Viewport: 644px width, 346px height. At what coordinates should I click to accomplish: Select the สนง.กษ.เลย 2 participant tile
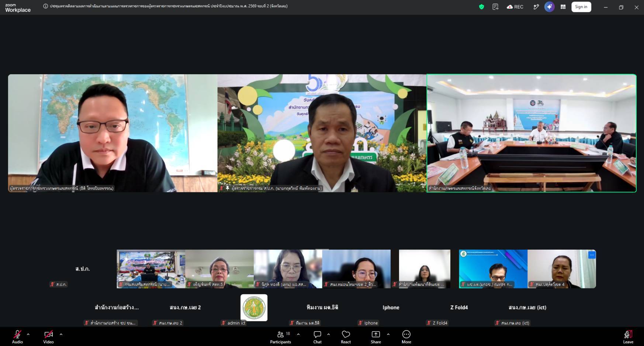coord(185,308)
